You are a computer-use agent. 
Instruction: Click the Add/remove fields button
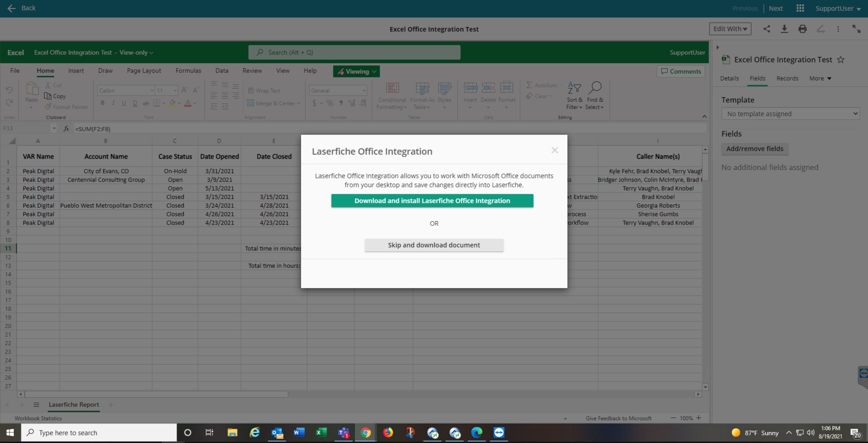(755, 149)
